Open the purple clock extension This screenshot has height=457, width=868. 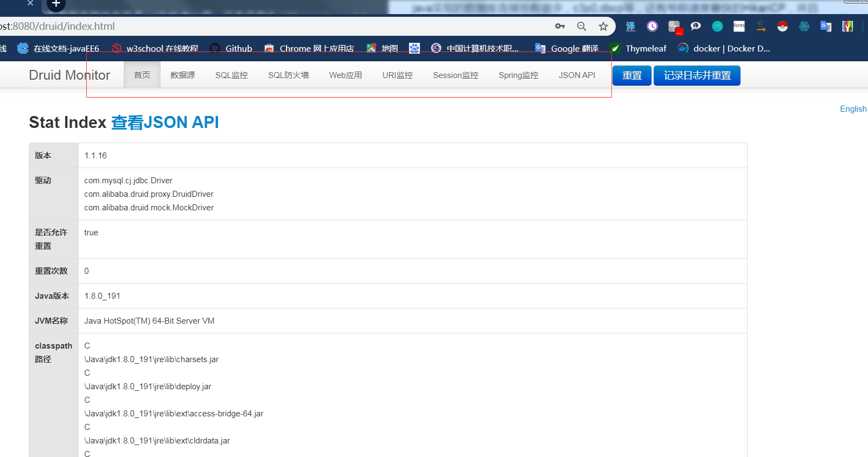point(652,26)
